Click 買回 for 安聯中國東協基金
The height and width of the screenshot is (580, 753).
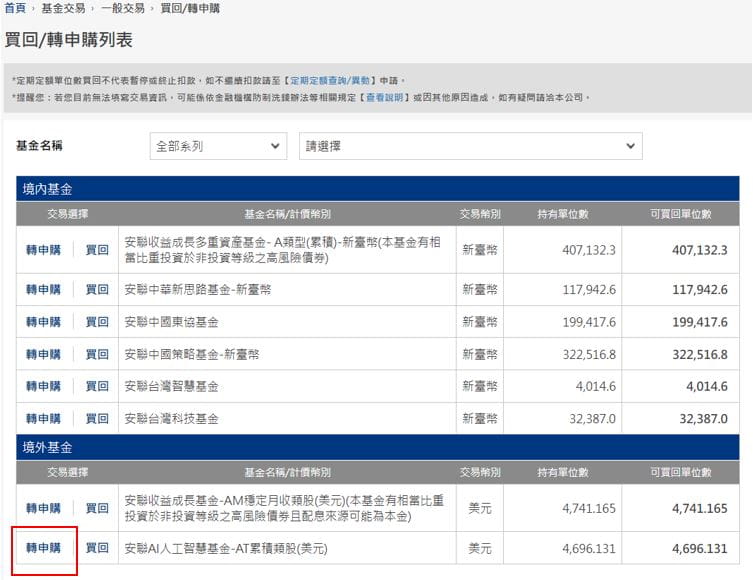[x=97, y=322]
